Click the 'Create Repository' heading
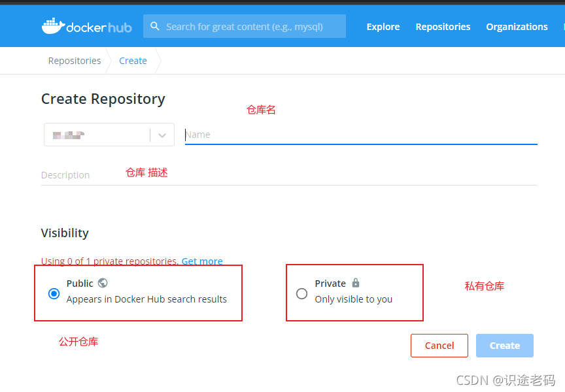The height and width of the screenshot is (392, 565). tap(103, 99)
